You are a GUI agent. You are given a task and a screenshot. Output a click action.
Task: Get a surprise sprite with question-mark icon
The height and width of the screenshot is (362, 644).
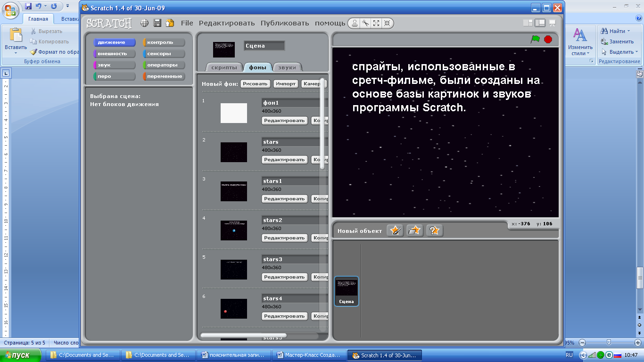point(435,230)
